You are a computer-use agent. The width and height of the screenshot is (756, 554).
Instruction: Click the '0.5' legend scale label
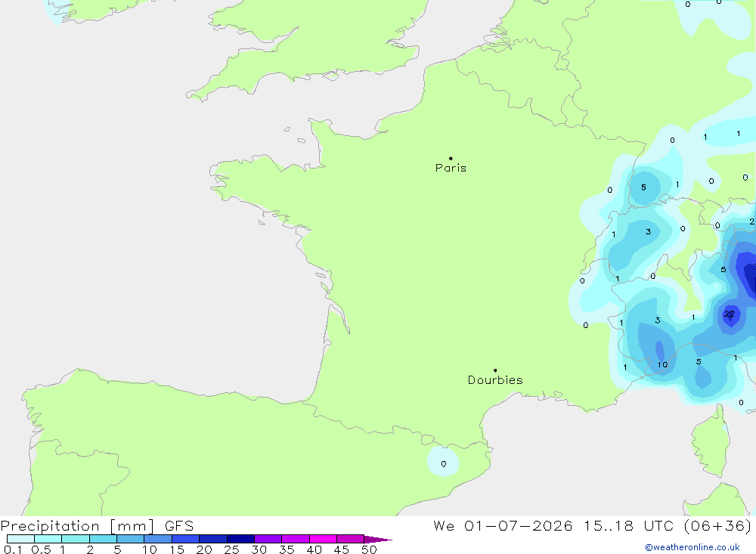coord(41,549)
